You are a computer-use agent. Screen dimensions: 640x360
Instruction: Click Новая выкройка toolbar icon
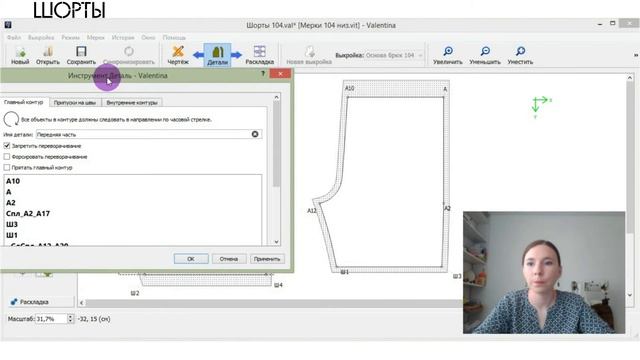[309, 56]
